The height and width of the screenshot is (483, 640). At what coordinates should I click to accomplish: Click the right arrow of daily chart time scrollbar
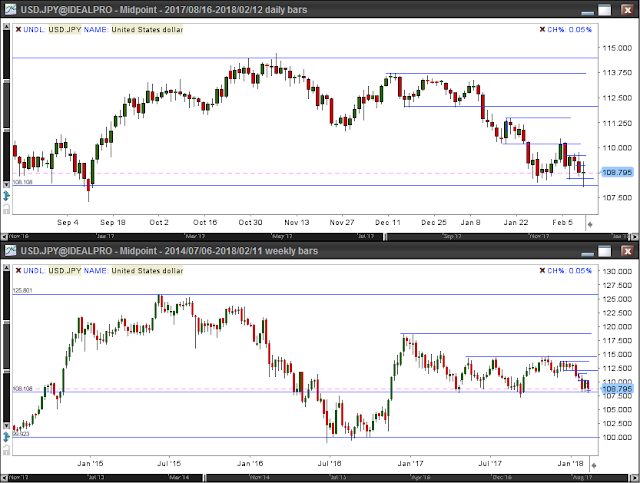pyautogui.click(x=635, y=236)
